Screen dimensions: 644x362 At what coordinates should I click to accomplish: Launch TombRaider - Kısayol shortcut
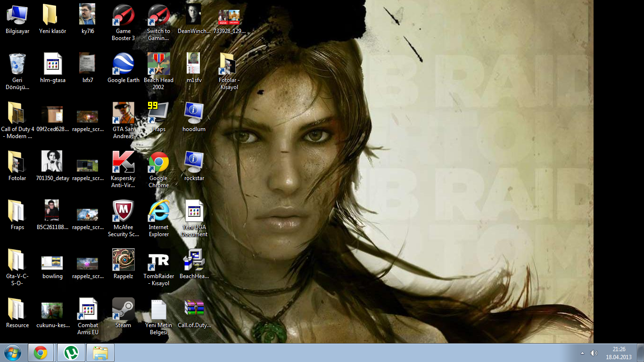[158, 267]
